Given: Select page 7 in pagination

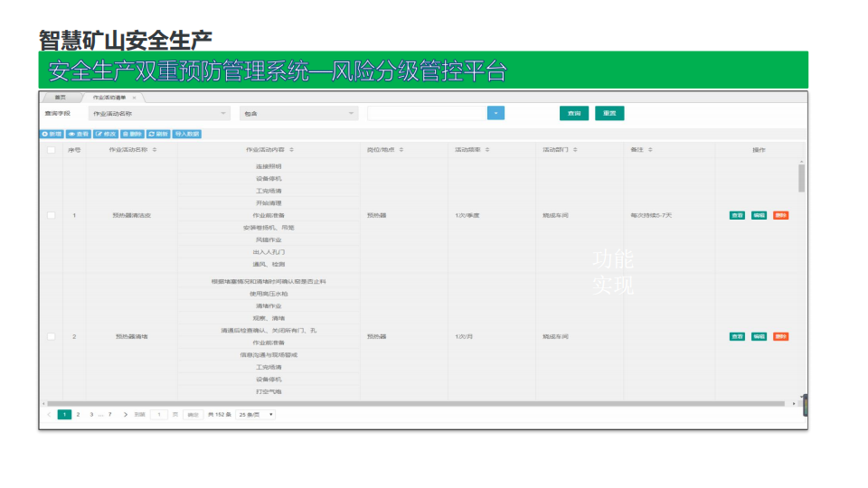Looking at the screenshot, I should 109,415.
